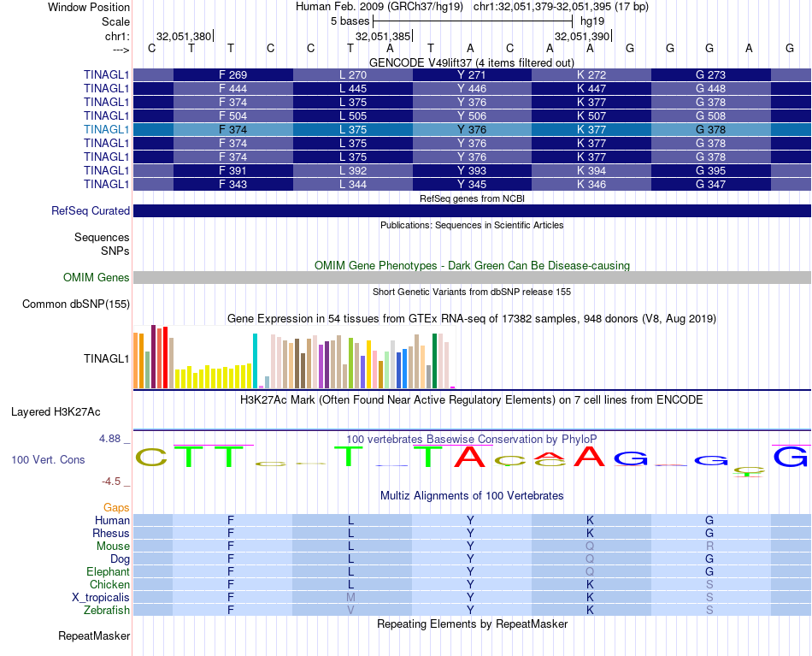The width and height of the screenshot is (812, 656).
Task: Click the Publications: Sequences in Scientific Articles title
Action: [x=472, y=225]
